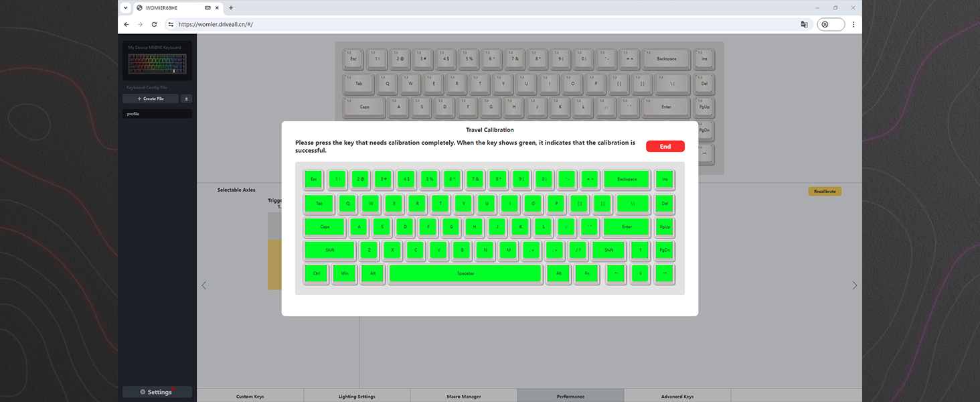Screen dimensions: 980x402
Task: Click the right chevron arrow on panel
Action: [854, 285]
